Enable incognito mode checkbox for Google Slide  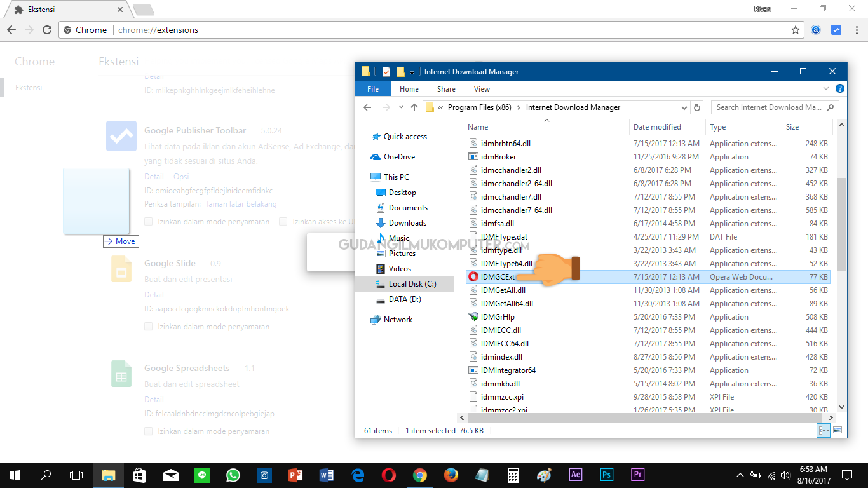148,327
